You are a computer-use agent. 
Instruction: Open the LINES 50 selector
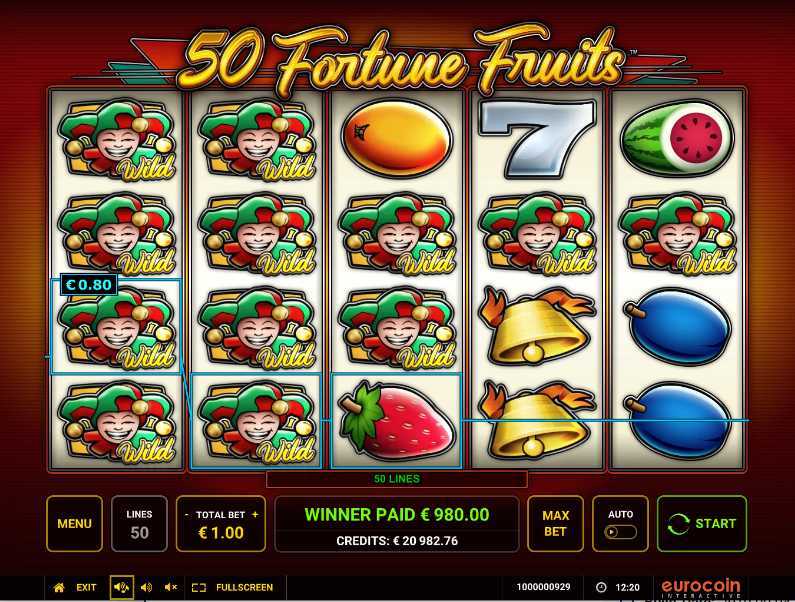[x=139, y=523]
